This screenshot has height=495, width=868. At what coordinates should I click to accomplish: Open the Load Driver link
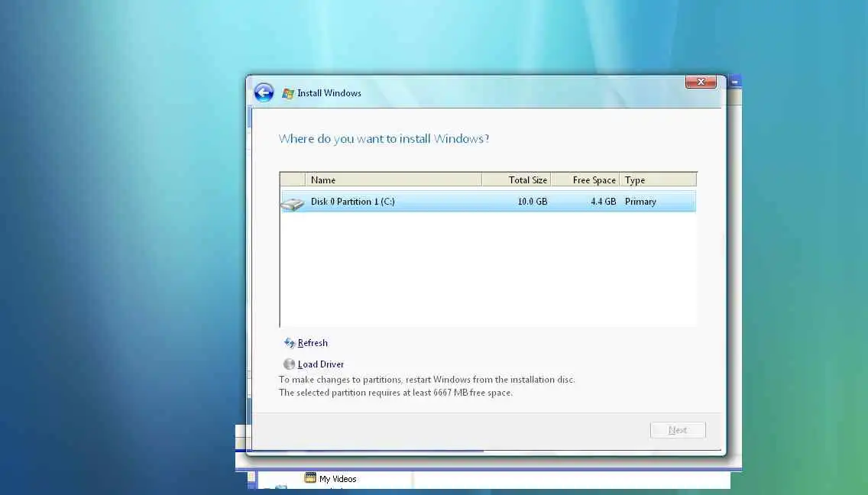pos(320,364)
